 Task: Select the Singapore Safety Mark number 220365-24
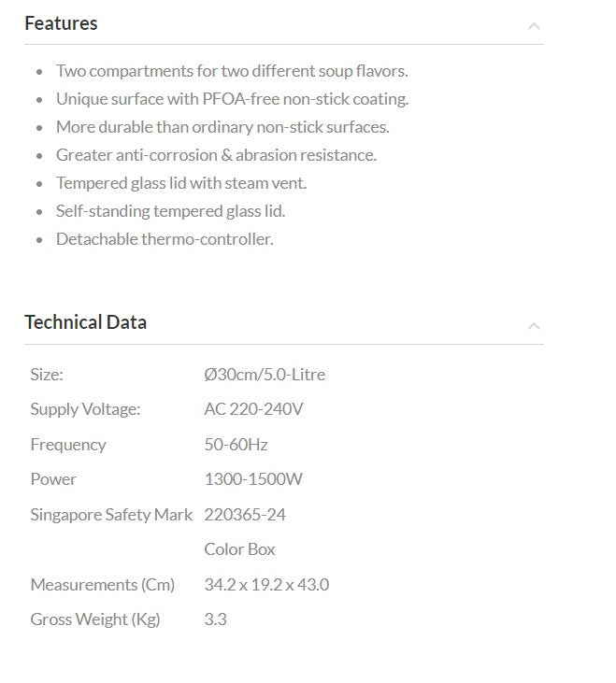[x=245, y=515]
